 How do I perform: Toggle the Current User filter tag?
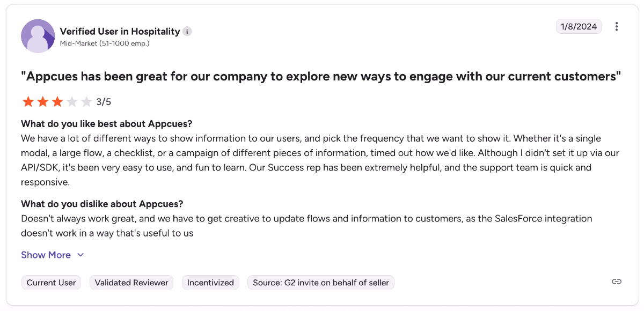[51, 283]
